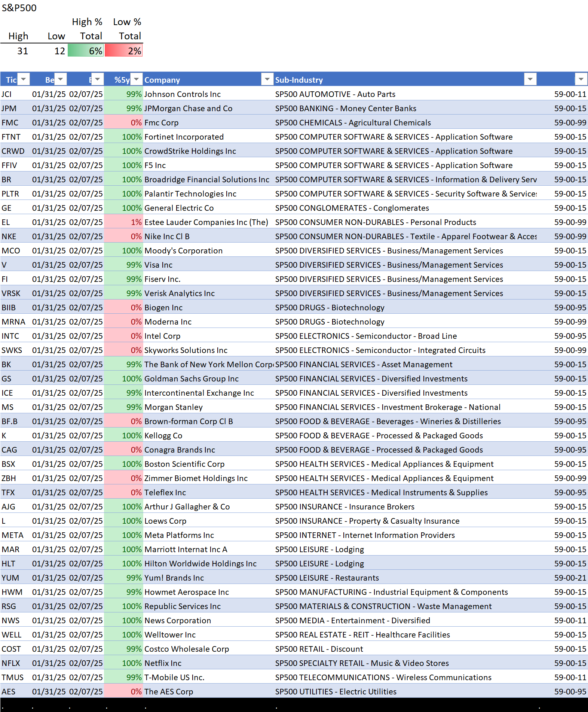This screenshot has width=588, height=712.
Task: Click Kellogg Co company cell
Action: 208,435
